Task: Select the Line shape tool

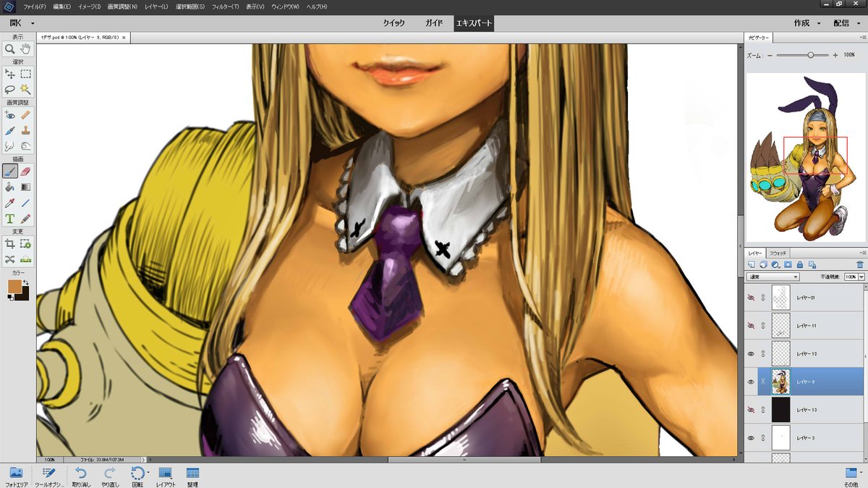Action: pos(26,203)
